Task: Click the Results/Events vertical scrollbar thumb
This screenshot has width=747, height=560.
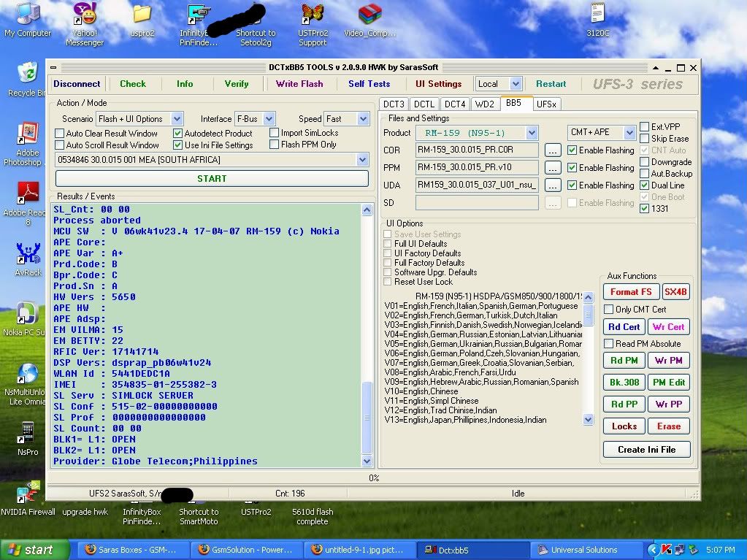Action: (367, 418)
